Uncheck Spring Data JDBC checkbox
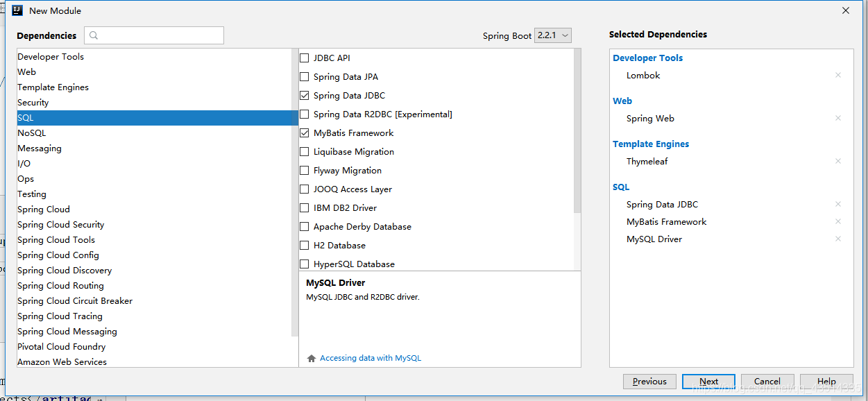The width and height of the screenshot is (868, 401). [304, 95]
